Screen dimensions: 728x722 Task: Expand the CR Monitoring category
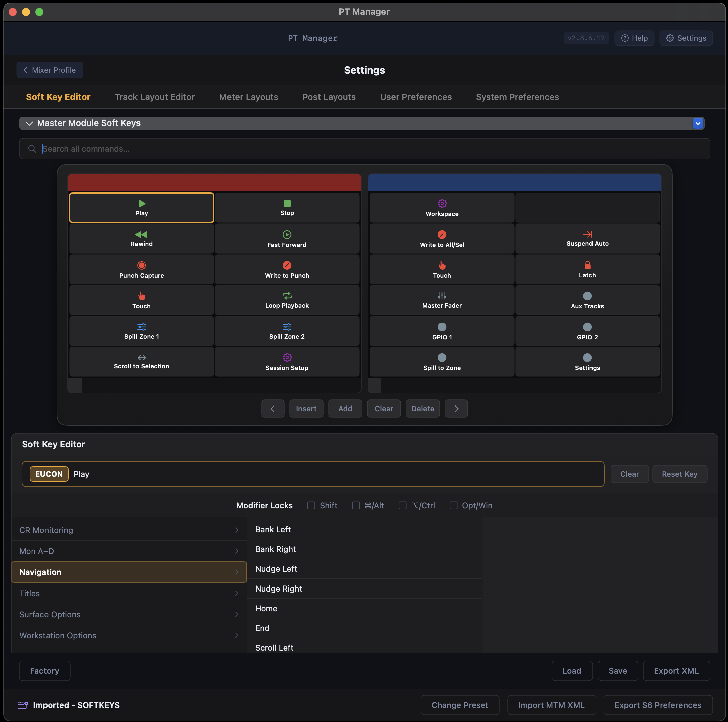[x=129, y=530]
